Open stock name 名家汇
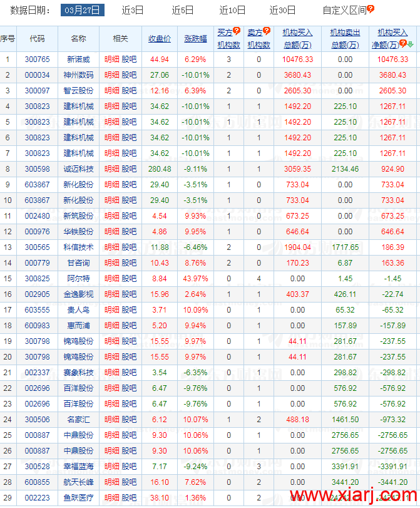 tap(78, 420)
